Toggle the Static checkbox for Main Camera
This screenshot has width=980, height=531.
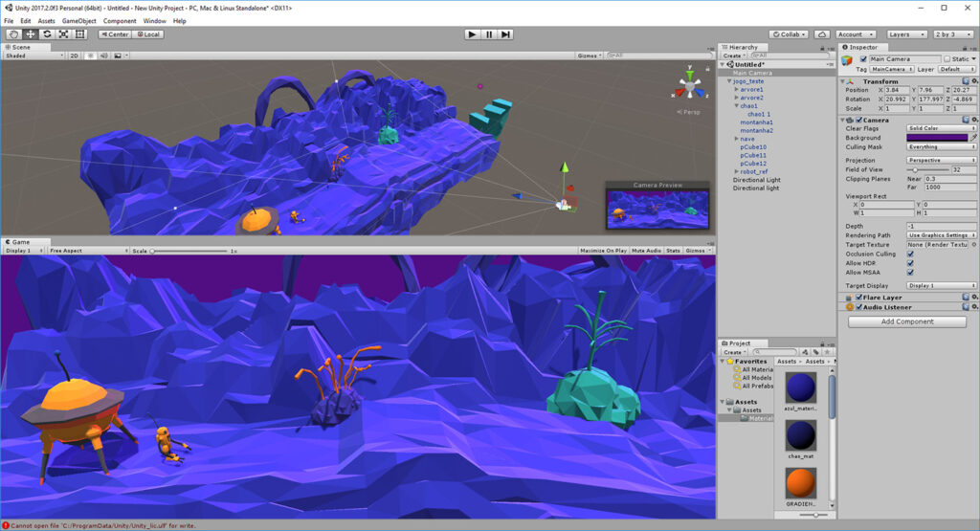tap(947, 59)
